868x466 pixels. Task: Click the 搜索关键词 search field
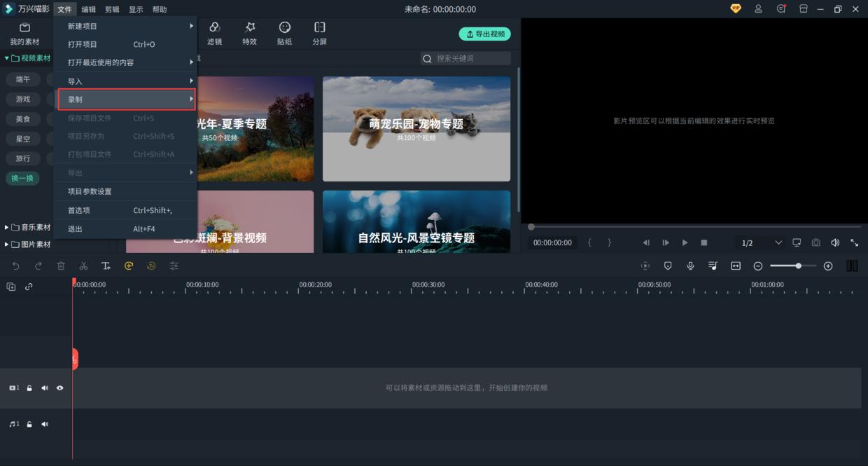click(470, 58)
